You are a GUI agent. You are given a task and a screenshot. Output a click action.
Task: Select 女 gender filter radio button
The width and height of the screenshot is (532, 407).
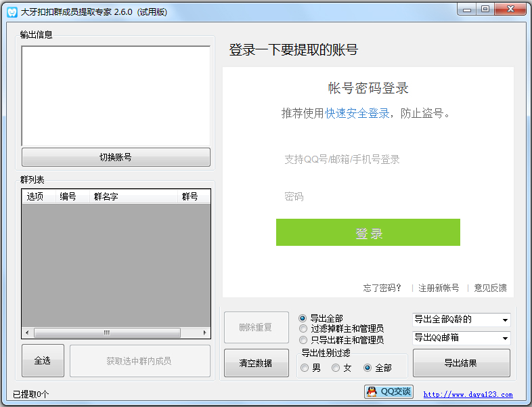coord(336,368)
